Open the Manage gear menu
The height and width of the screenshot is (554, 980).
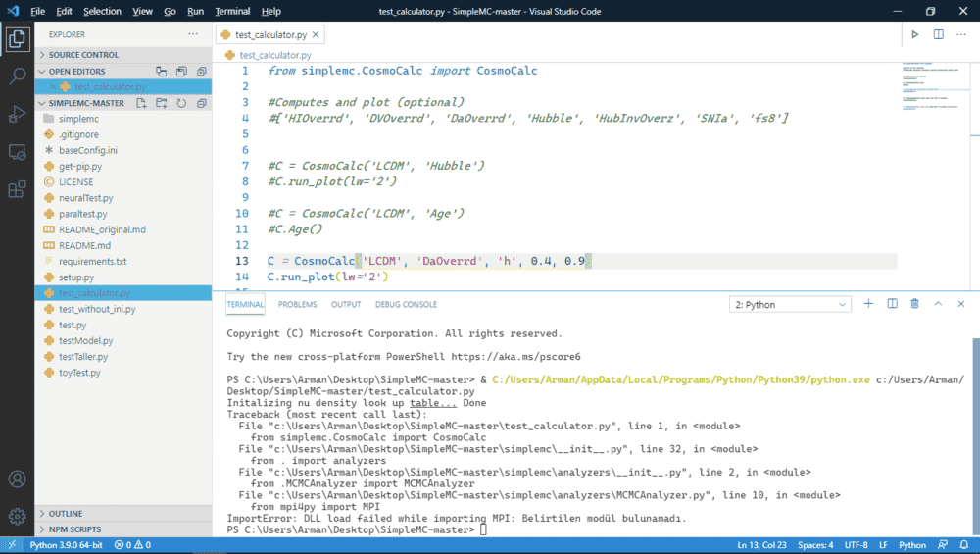click(17, 516)
